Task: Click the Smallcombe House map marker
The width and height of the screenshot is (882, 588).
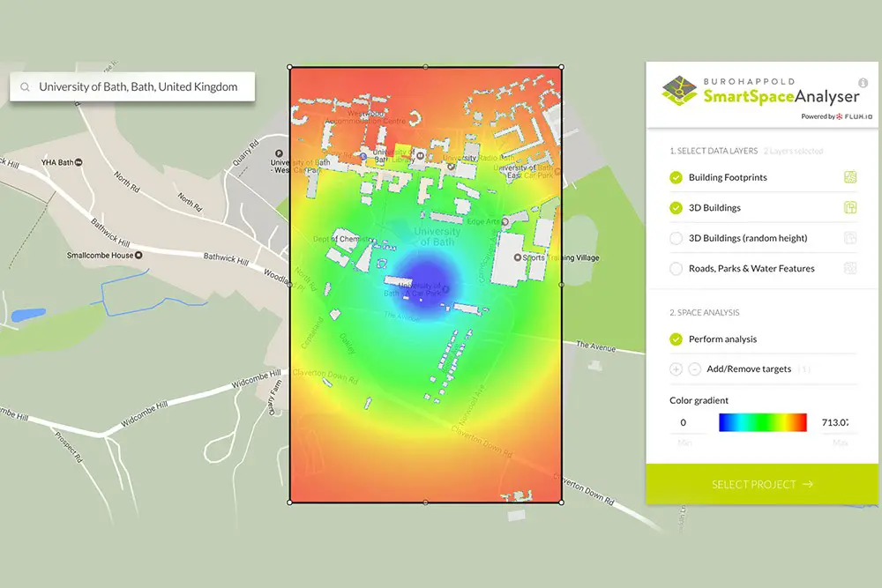Action: (138, 256)
